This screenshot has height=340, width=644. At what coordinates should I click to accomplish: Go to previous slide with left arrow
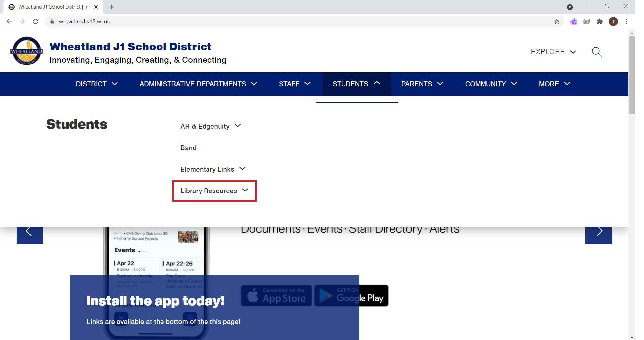coord(30,235)
